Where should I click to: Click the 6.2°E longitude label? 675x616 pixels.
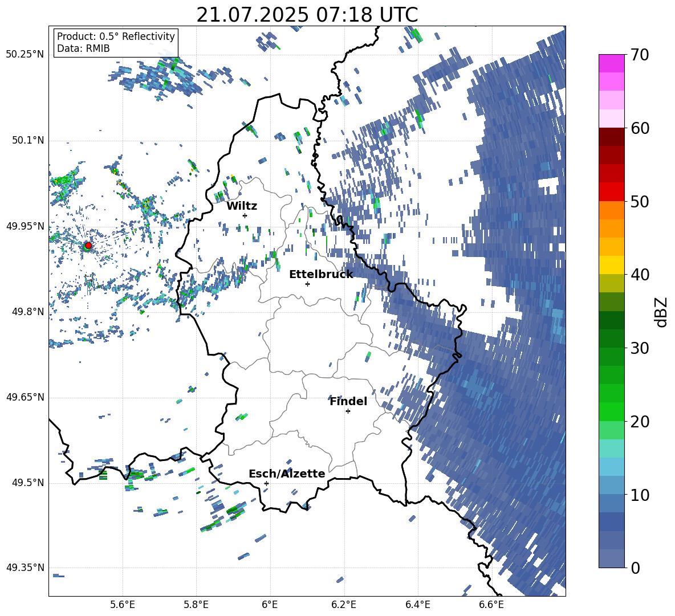coord(344,605)
